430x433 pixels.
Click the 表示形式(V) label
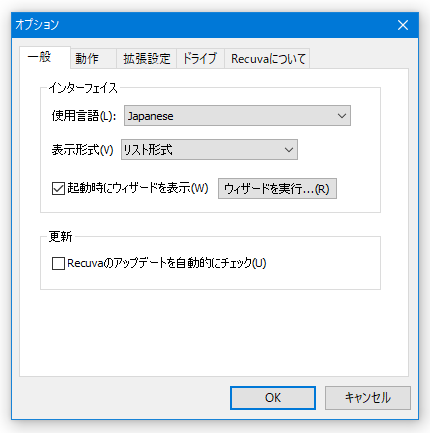(x=82, y=150)
